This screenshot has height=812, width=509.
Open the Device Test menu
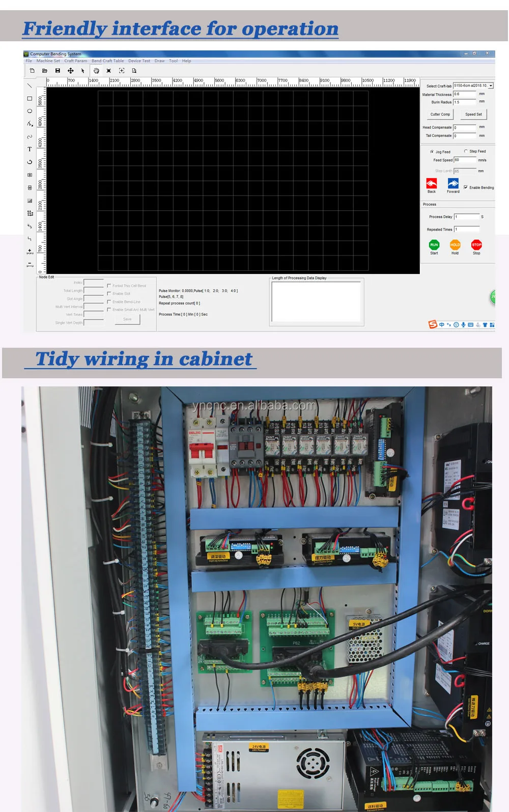tap(139, 61)
